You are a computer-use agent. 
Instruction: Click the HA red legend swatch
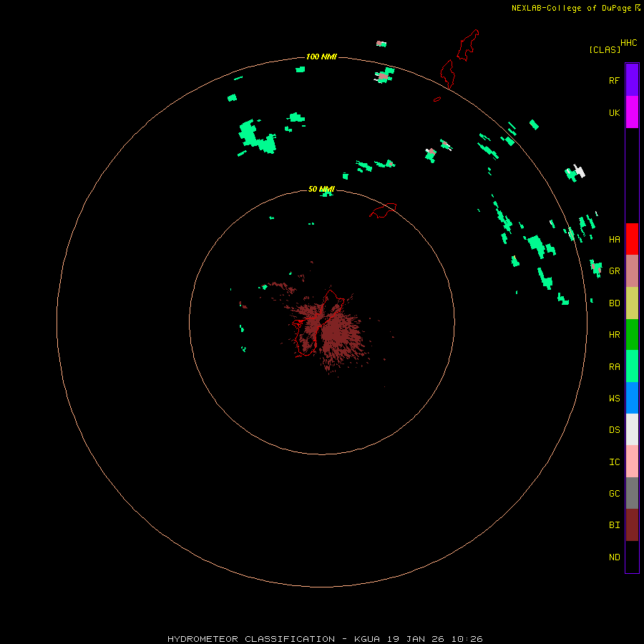(x=632, y=239)
